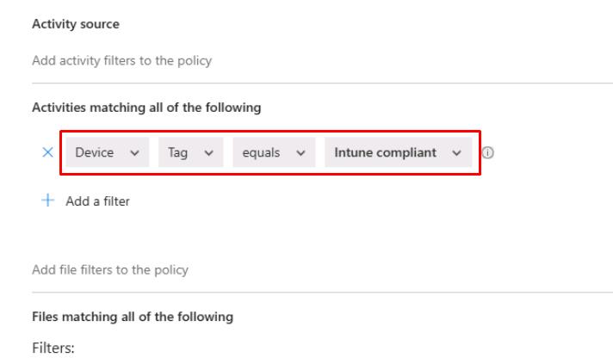
Task: Click 'Files matching all of the following' heading
Action: pos(133,317)
